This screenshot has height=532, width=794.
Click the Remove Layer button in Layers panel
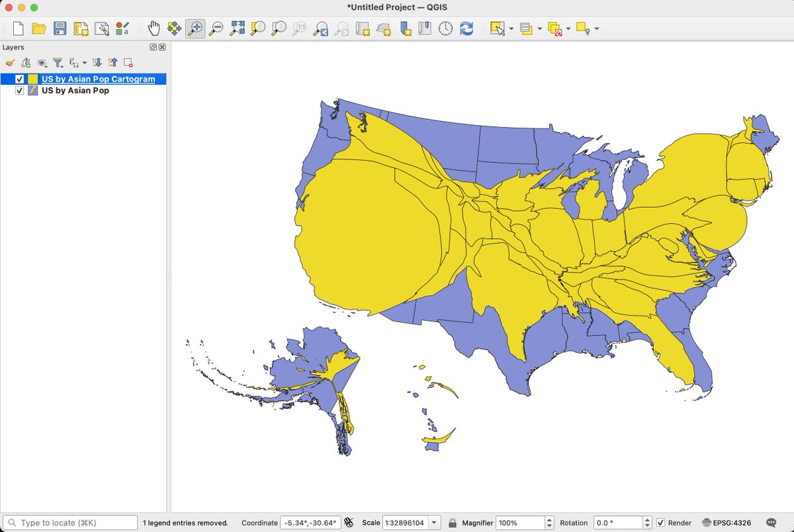tap(128, 62)
